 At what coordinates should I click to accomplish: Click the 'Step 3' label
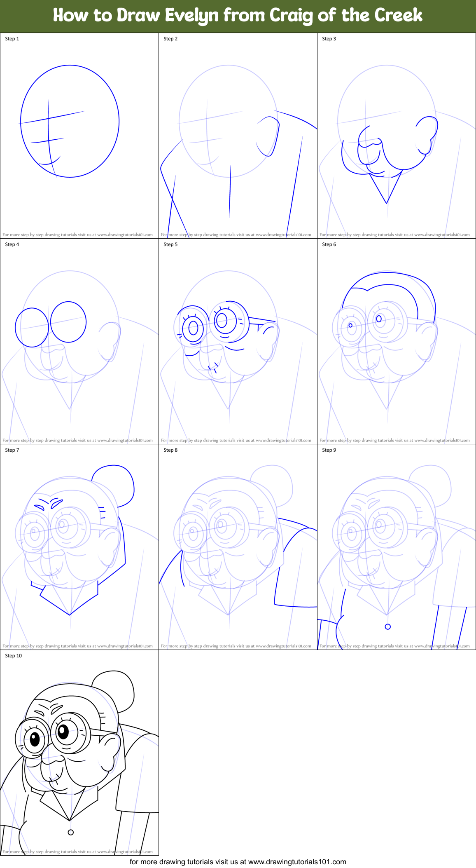329,39
